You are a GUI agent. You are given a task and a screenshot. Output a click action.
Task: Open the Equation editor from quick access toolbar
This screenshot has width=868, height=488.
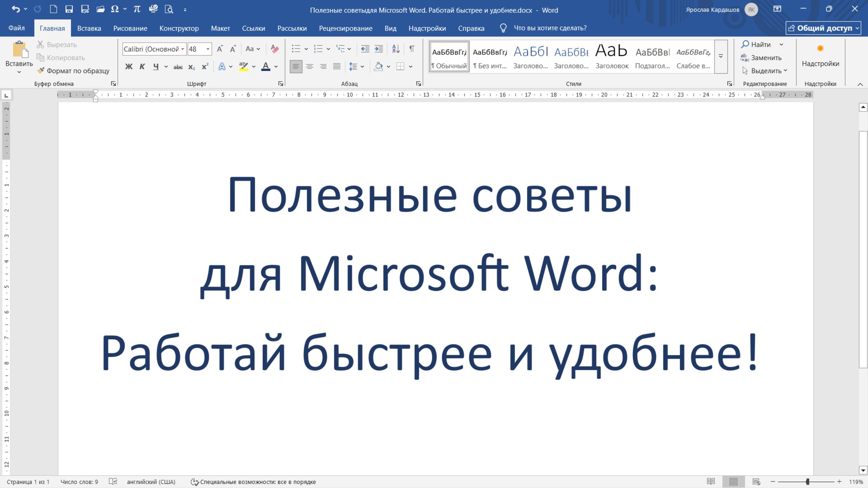click(137, 10)
